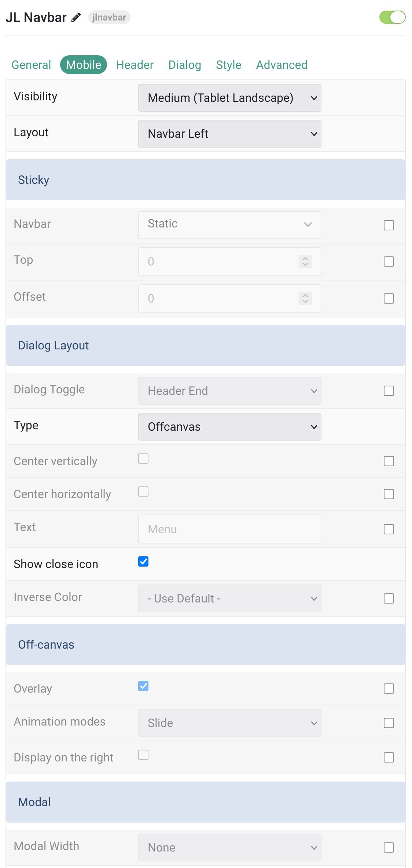
Task: Select the Style tab link
Action: [229, 65]
